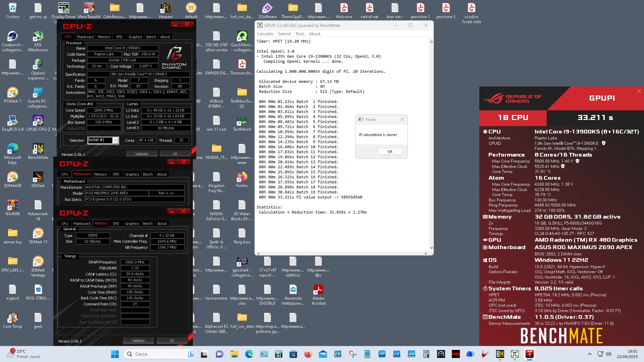Screen dimensions: 644x362
Task: Click the volume icon in the system tray
Action: click(608, 354)
